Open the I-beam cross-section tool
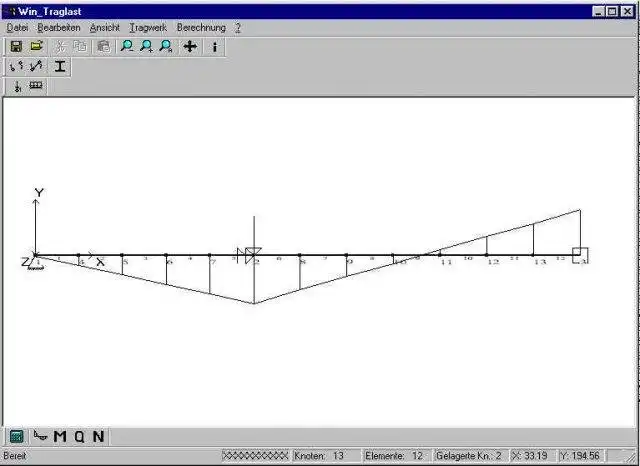Image resolution: width=640 pixels, height=466 pixels. coord(60,66)
